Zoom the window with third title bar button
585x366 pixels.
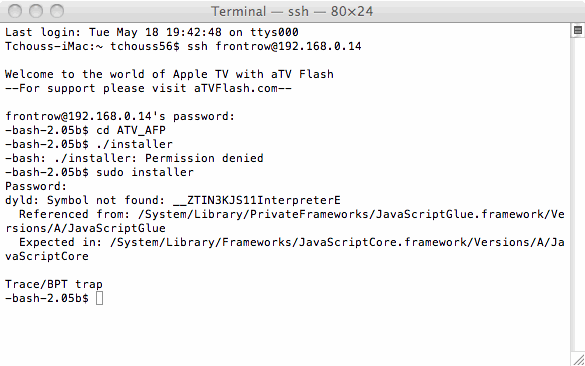57,11
